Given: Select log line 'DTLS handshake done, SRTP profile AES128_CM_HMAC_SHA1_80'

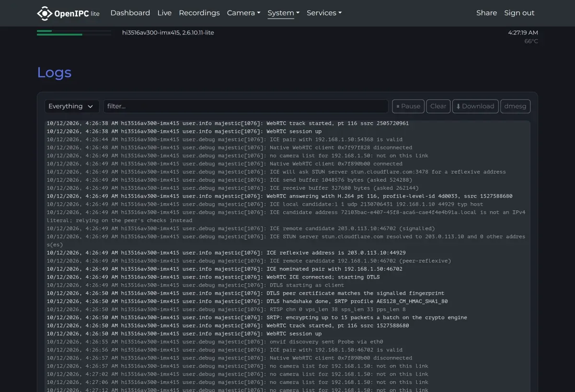Looking at the screenshot, I should point(247,301).
